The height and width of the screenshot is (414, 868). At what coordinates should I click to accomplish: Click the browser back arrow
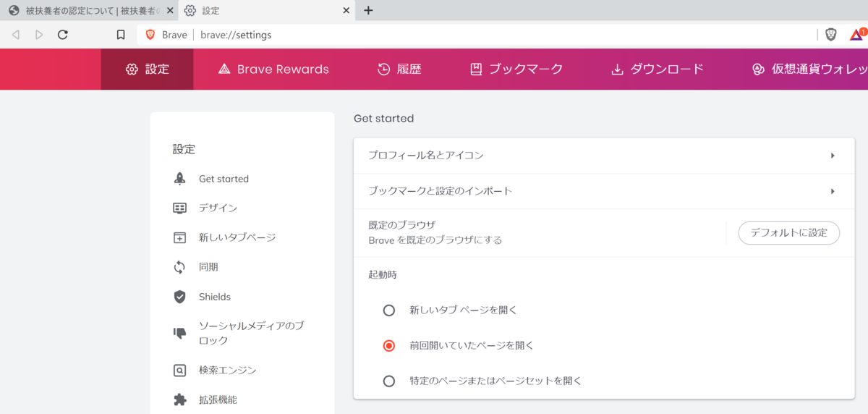(16, 35)
